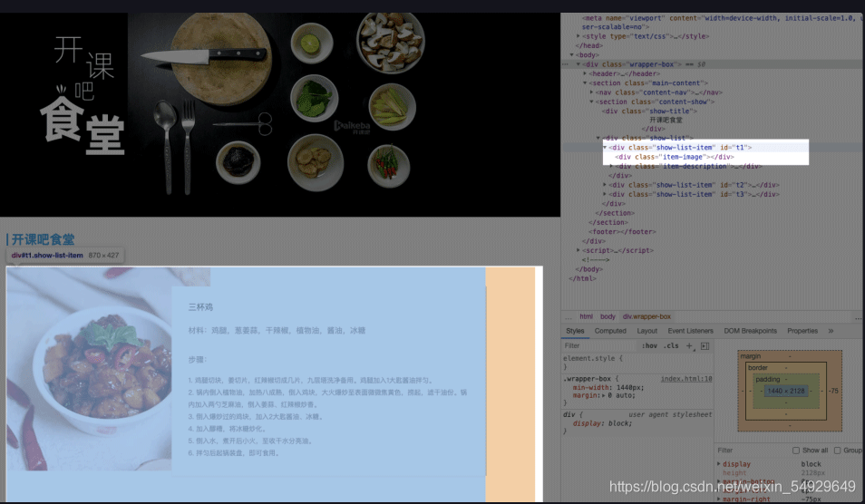Viewport: 865px width, 504px height.
Task: Select the box model border region
Action: [786, 367]
